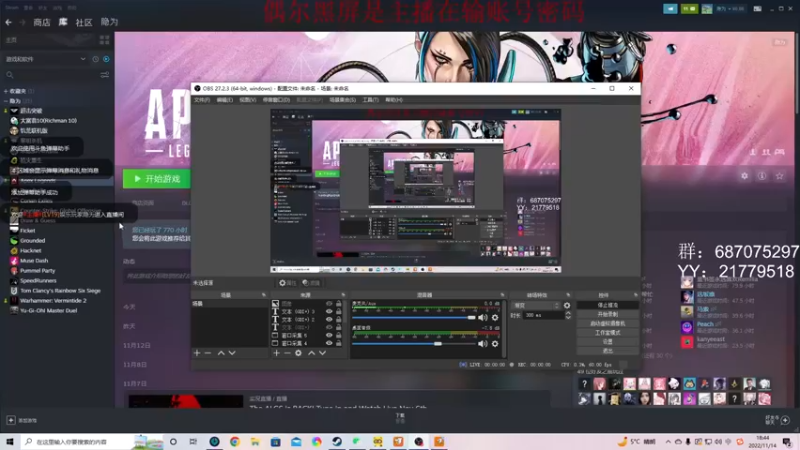Open the 库 (Library) tab in Steam
The height and width of the screenshot is (450, 800).
[63, 22]
